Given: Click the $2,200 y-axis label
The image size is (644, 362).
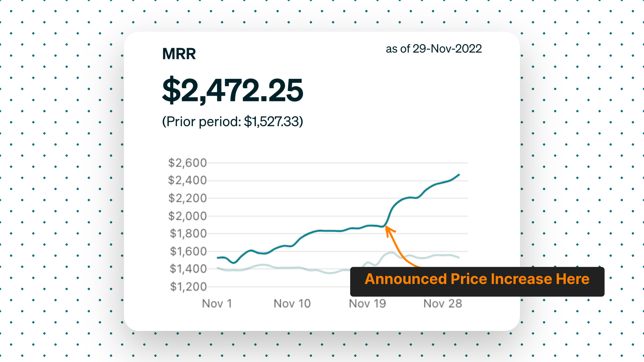Looking at the screenshot, I should pos(187,198).
